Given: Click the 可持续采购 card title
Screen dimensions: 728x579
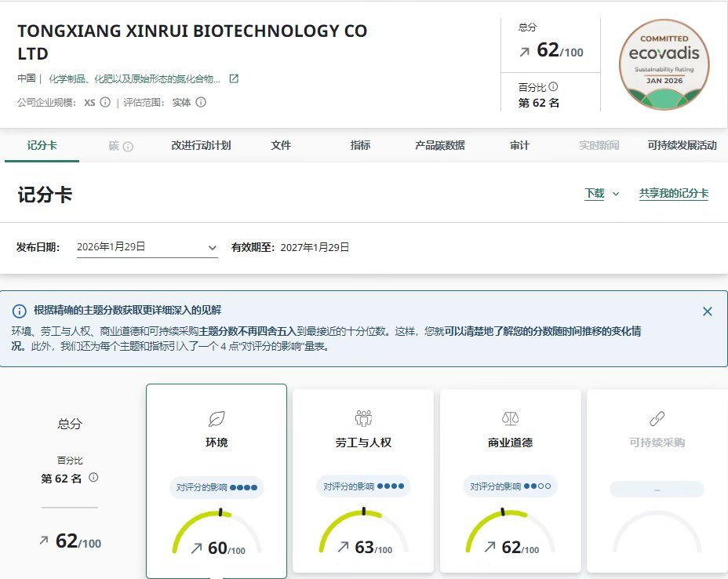Looking at the screenshot, I should coord(657,442).
